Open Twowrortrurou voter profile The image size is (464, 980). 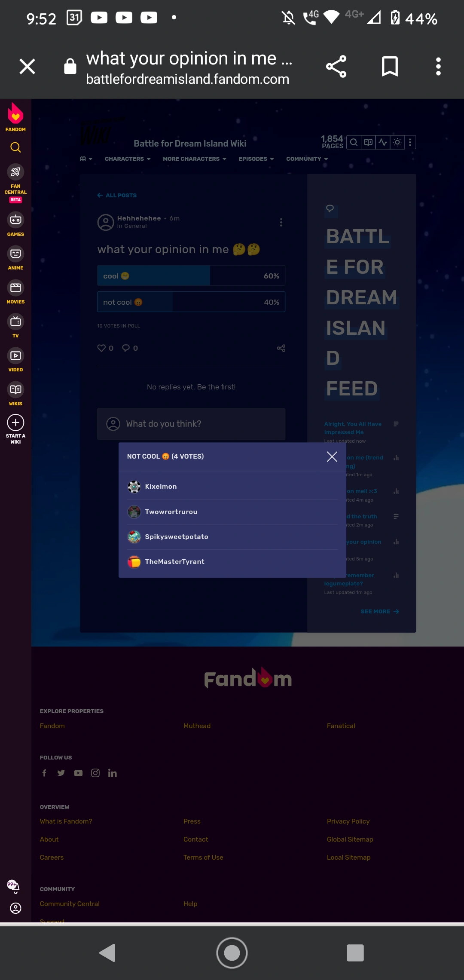171,512
